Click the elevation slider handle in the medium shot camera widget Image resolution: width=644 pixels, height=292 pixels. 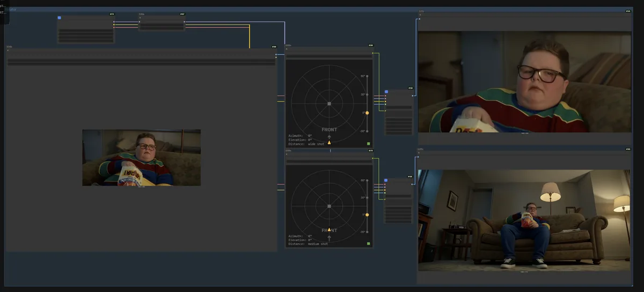tap(367, 215)
